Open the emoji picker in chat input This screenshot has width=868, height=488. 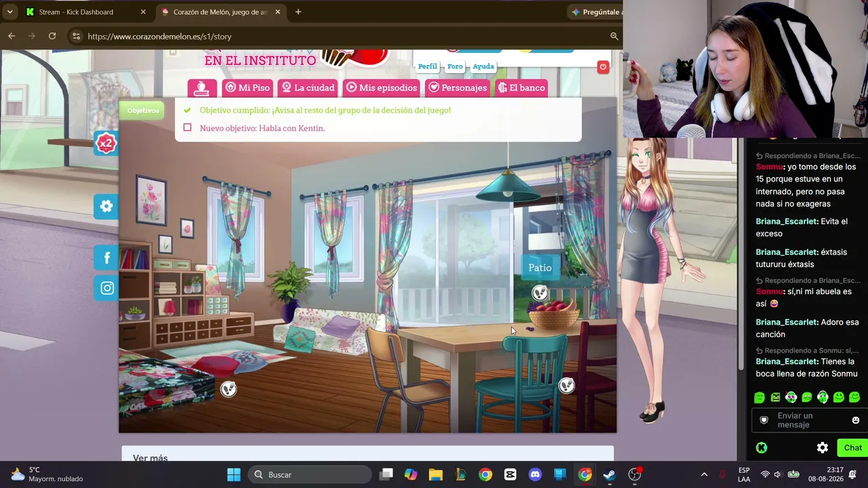855,420
